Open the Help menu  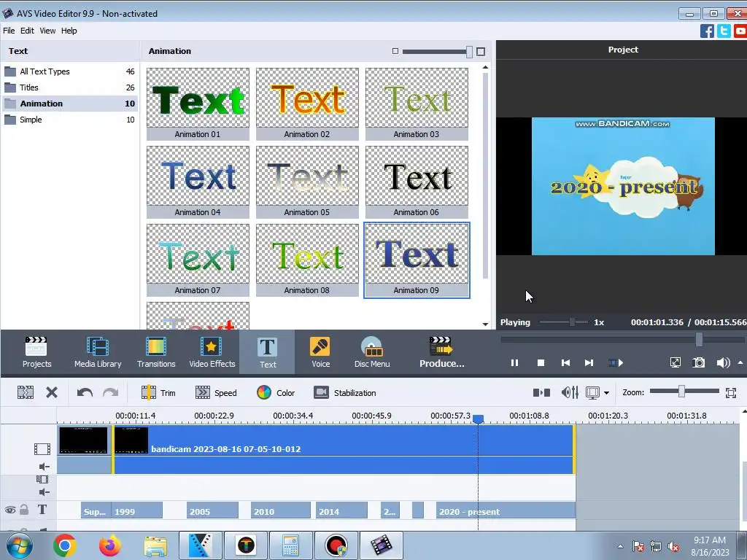[69, 31]
